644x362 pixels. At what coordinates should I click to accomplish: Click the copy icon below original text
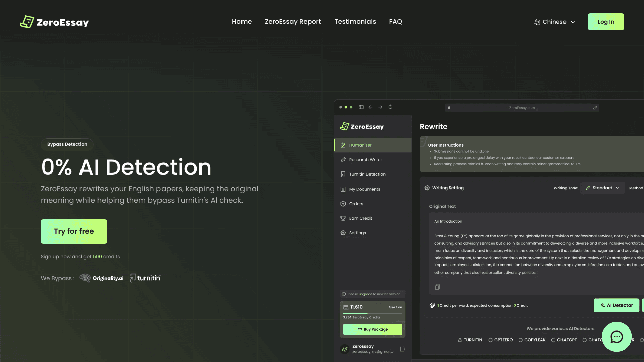(x=437, y=287)
